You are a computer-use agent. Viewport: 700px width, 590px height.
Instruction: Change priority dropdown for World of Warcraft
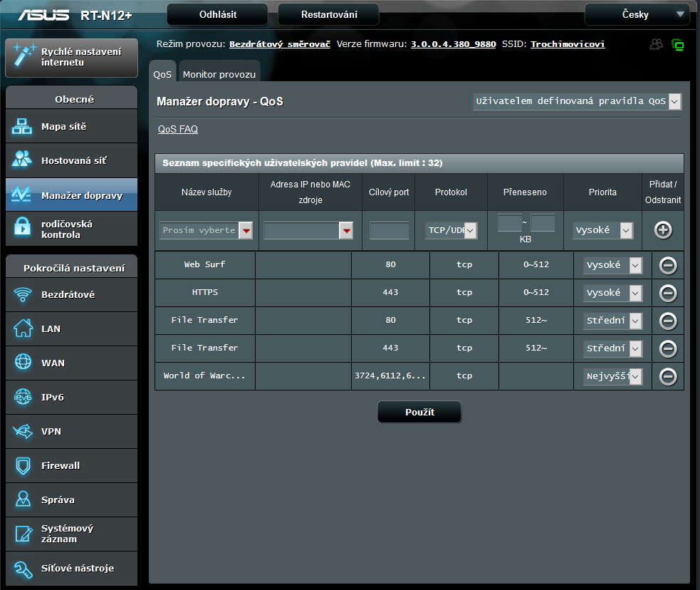(x=612, y=376)
